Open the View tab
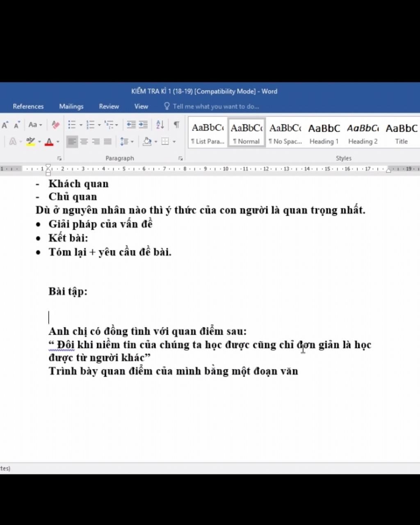 click(x=141, y=106)
